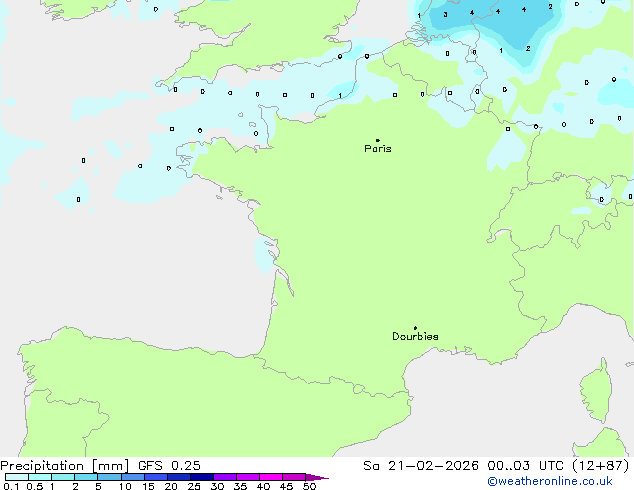Click the legend scale label '0.1'
Viewport: 634px width, 490px height.
11,486
